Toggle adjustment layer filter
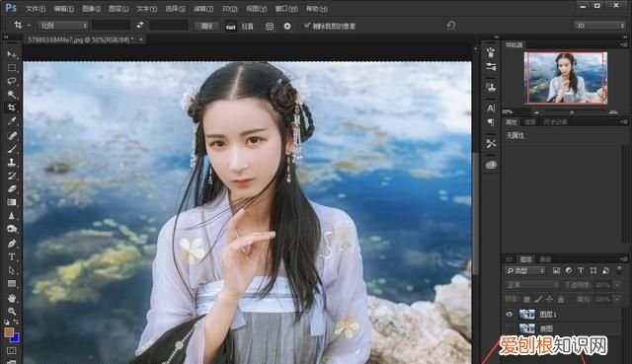The width and height of the screenshot is (632, 364). tap(569, 271)
